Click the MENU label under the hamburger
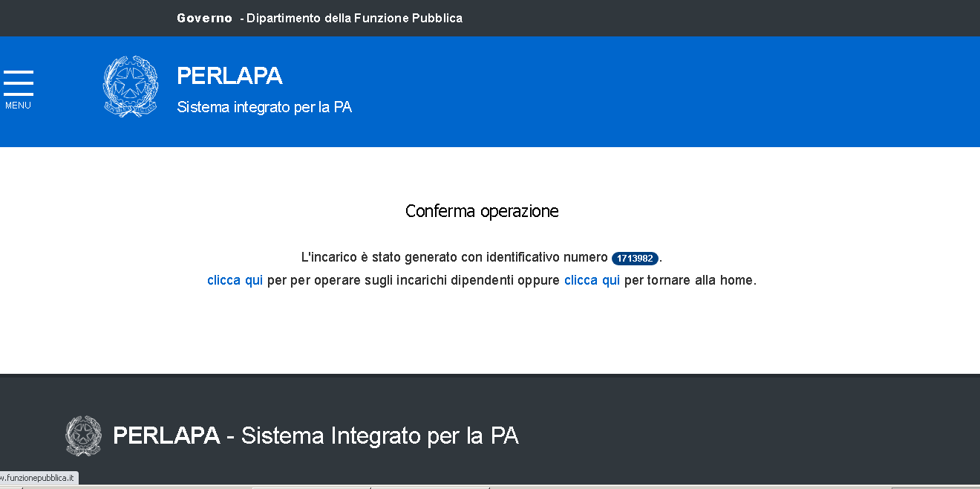 click(18, 106)
